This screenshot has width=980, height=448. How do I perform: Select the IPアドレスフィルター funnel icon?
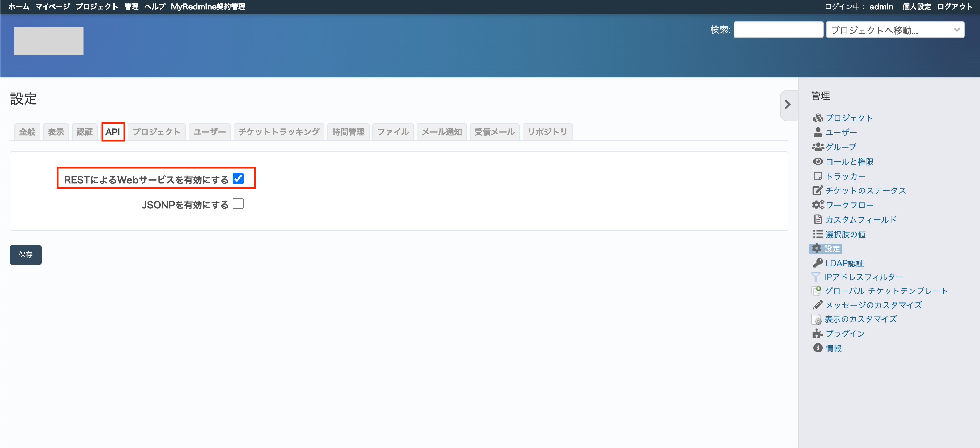pyautogui.click(x=817, y=277)
